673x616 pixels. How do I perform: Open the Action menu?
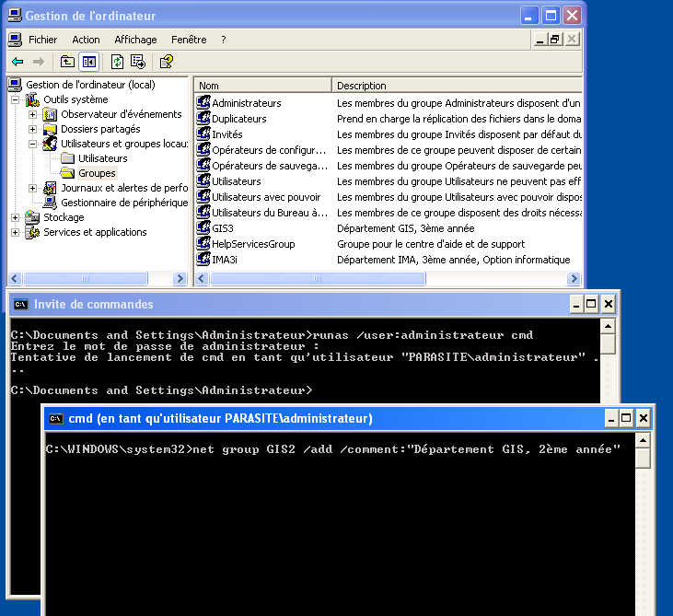(86, 40)
